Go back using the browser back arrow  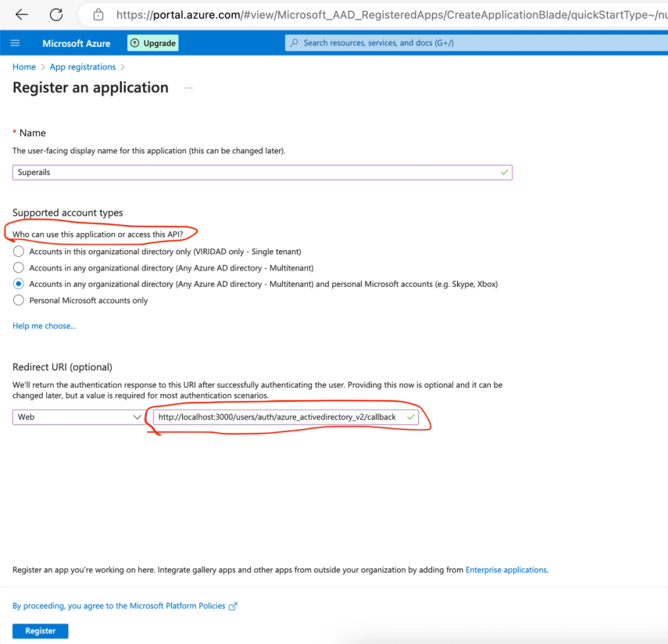coord(21,15)
